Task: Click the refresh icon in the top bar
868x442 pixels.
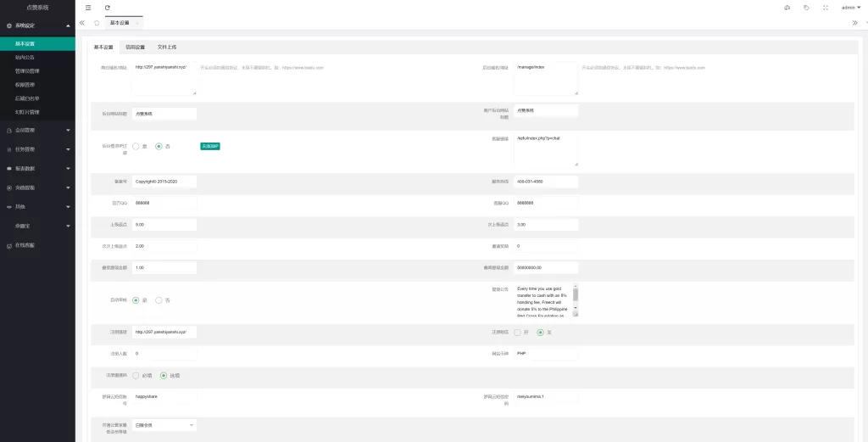Action: point(108,8)
